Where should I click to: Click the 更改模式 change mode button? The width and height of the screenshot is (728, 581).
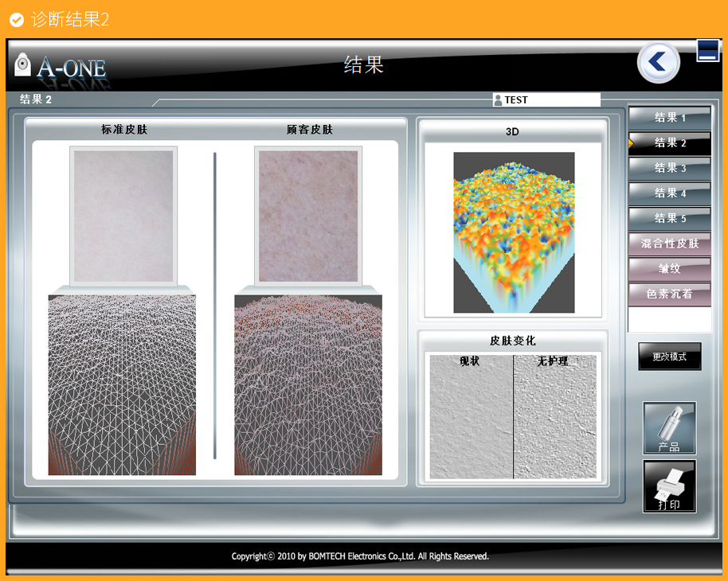670,357
